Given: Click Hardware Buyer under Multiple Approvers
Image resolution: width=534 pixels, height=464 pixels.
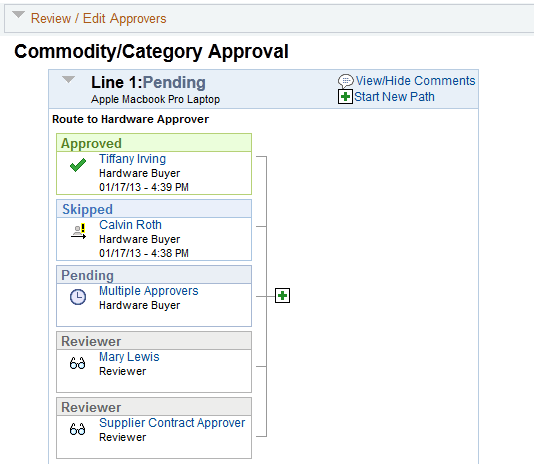Looking at the screenshot, I should tap(139, 305).
